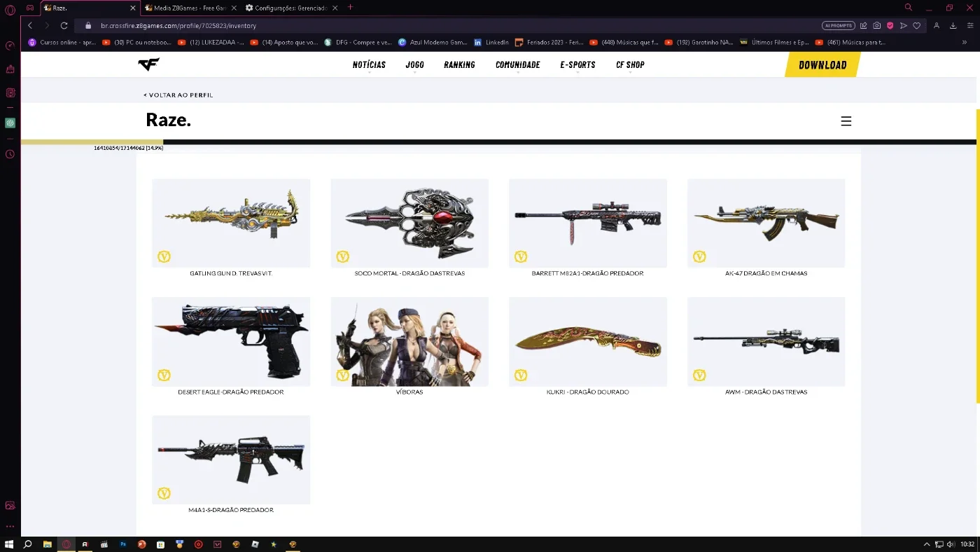Open a new tab with plus icon
Screen dimensions: 980x552
pyautogui.click(x=350, y=8)
